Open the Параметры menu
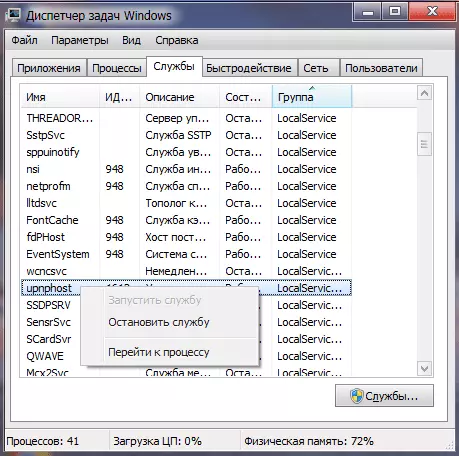Viewport: 459px width, 456px height. 80,40
